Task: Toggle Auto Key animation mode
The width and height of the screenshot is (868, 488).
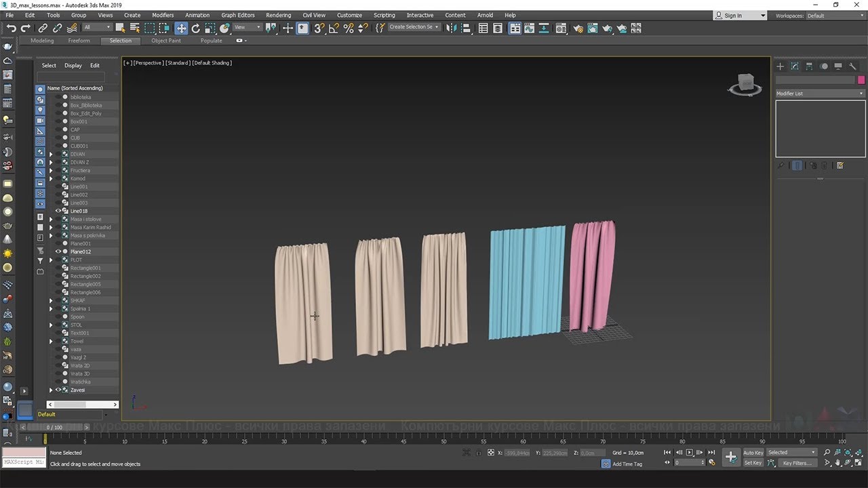Action: click(x=753, y=452)
